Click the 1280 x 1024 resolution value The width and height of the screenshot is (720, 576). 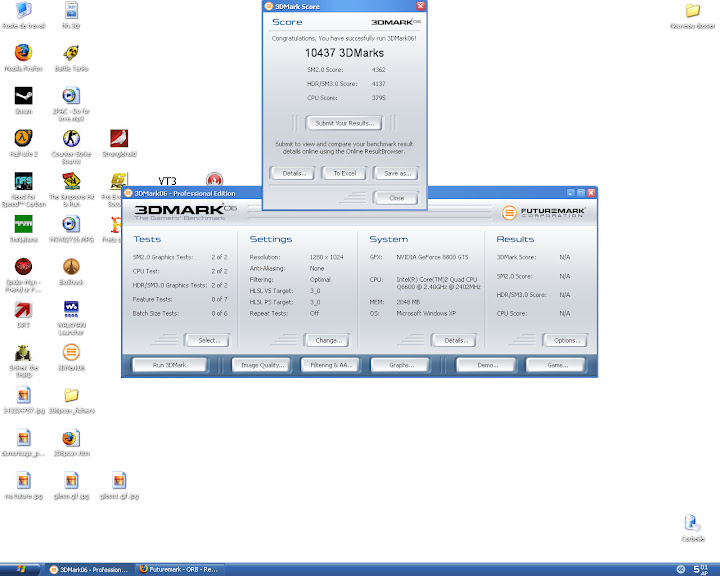[x=326, y=257]
